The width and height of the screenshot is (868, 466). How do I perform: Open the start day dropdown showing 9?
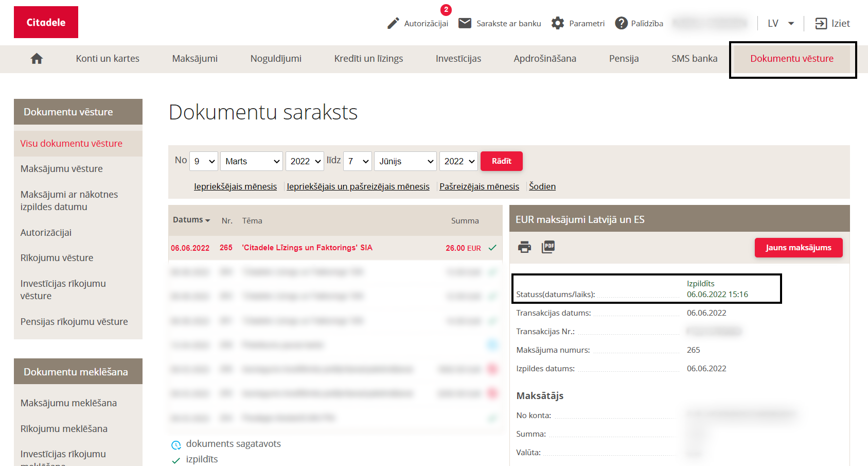pyautogui.click(x=204, y=161)
